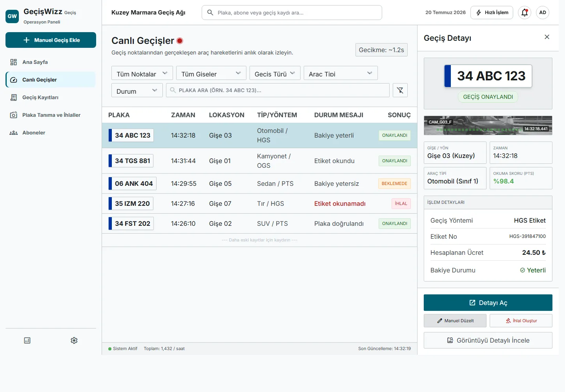
Task: Click İhlal Oluştur button
Action: (x=521, y=321)
